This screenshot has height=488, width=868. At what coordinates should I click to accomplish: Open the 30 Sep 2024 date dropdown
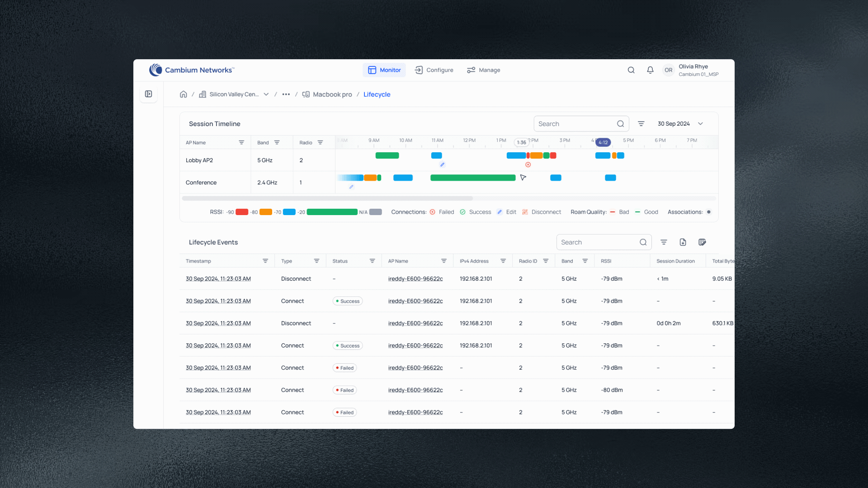[680, 124]
